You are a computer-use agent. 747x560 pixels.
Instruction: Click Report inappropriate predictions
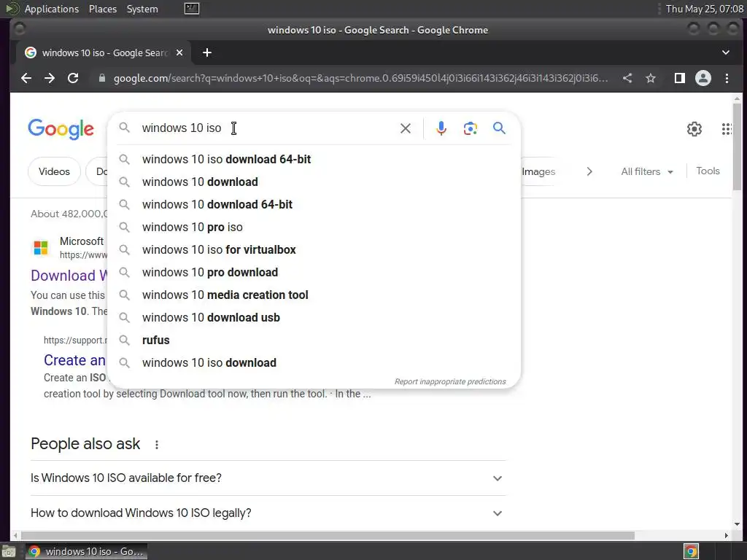pos(450,381)
